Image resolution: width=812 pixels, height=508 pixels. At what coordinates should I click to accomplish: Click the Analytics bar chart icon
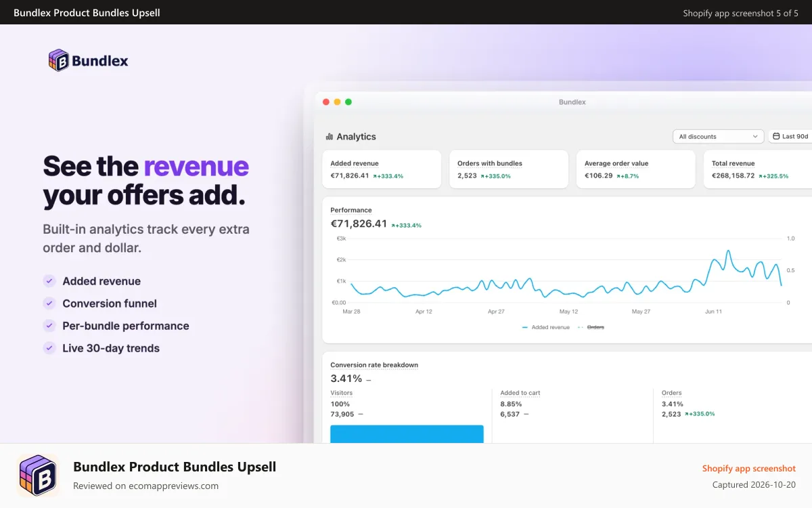[330, 137]
